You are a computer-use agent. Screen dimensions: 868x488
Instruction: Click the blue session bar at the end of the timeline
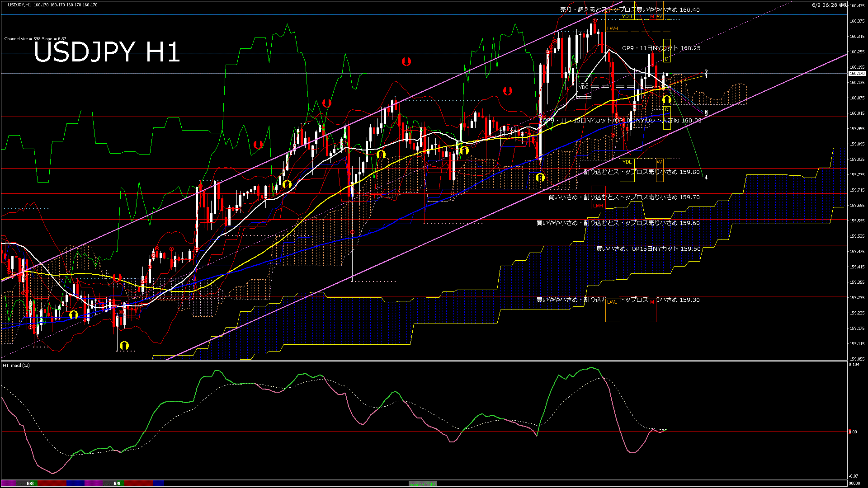(x=159, y=483)
